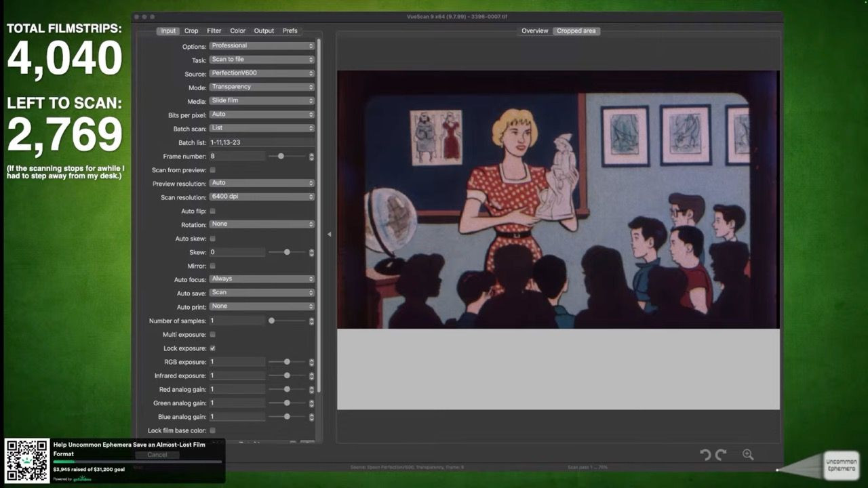Expand the Preview resolution dropdown
The image size is (868, 488).
tap(262, 183)
